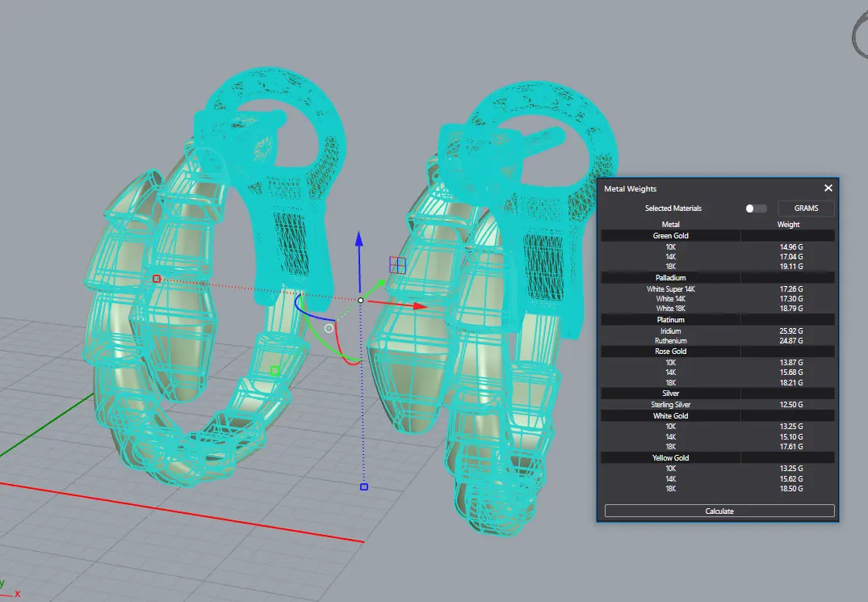Close the Metal Weights panel
868x602 pixels.
pyautogui.click(x=828, y=188)
